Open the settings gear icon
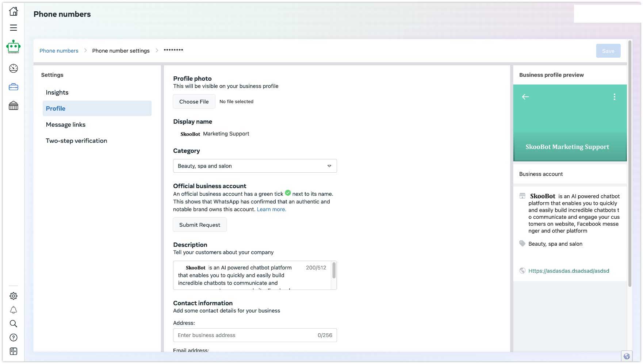This screenshot has height=364, width=643. coord(14,296)
